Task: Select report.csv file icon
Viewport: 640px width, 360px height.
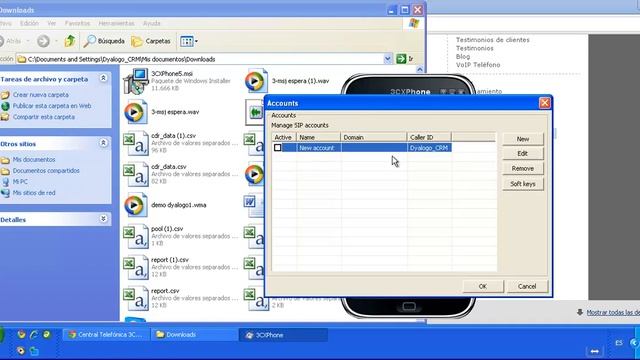Action: [x=136, y=298]
